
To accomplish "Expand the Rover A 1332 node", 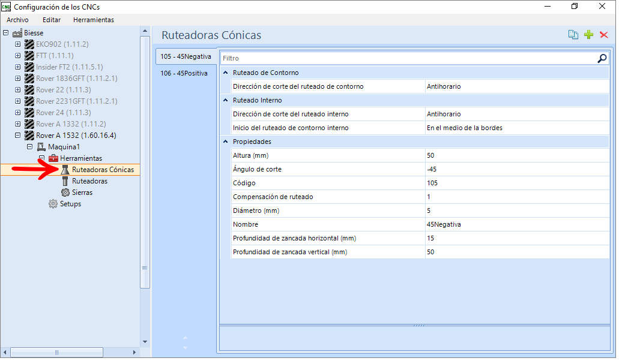I will click(18, 125).
